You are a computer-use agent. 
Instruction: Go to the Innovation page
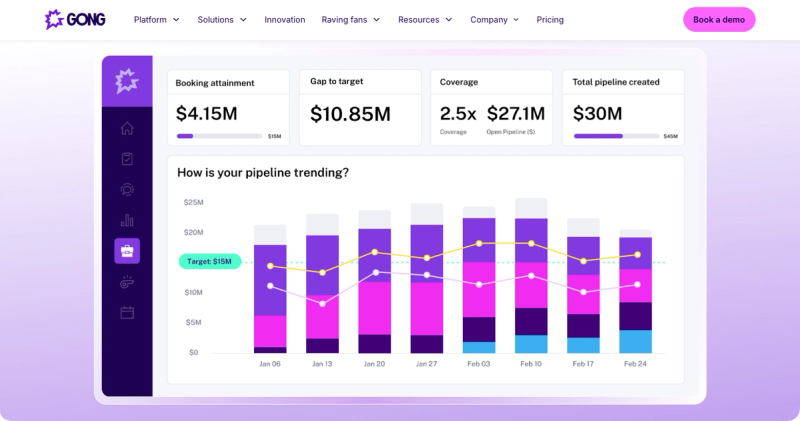click(285, 20)
